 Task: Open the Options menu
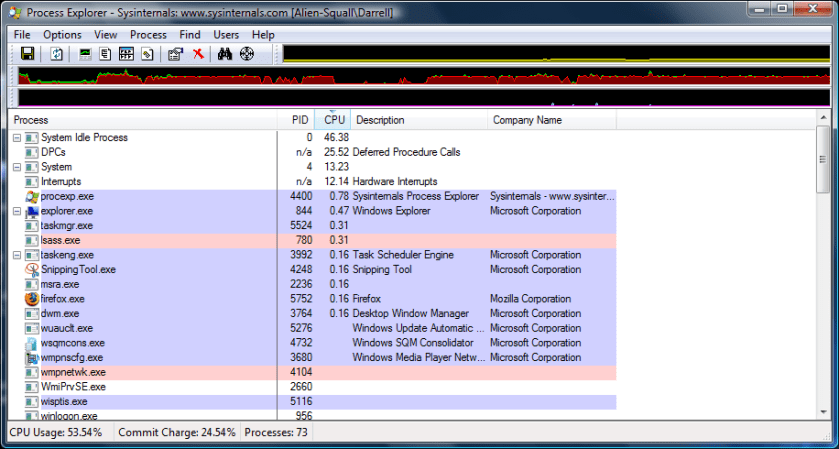coord(62,35)
